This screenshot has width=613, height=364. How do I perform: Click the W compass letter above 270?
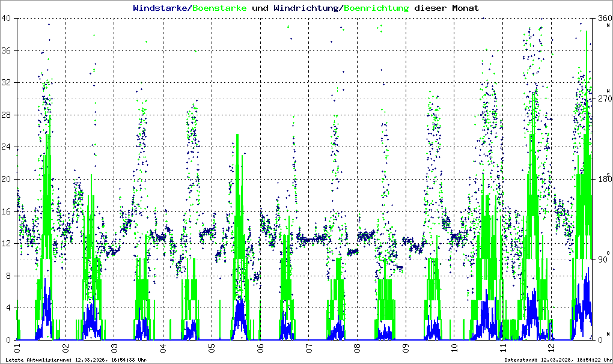[x=608, y=90]
